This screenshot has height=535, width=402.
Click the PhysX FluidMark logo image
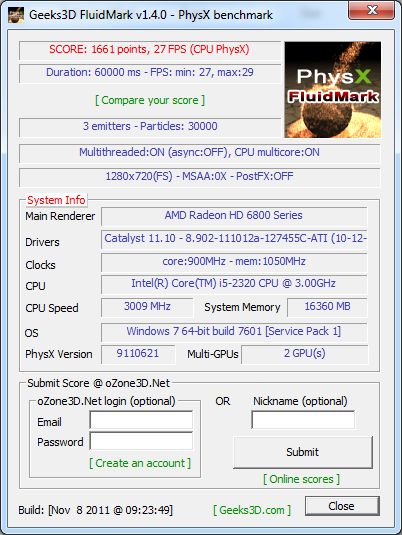tap(333, 90)
